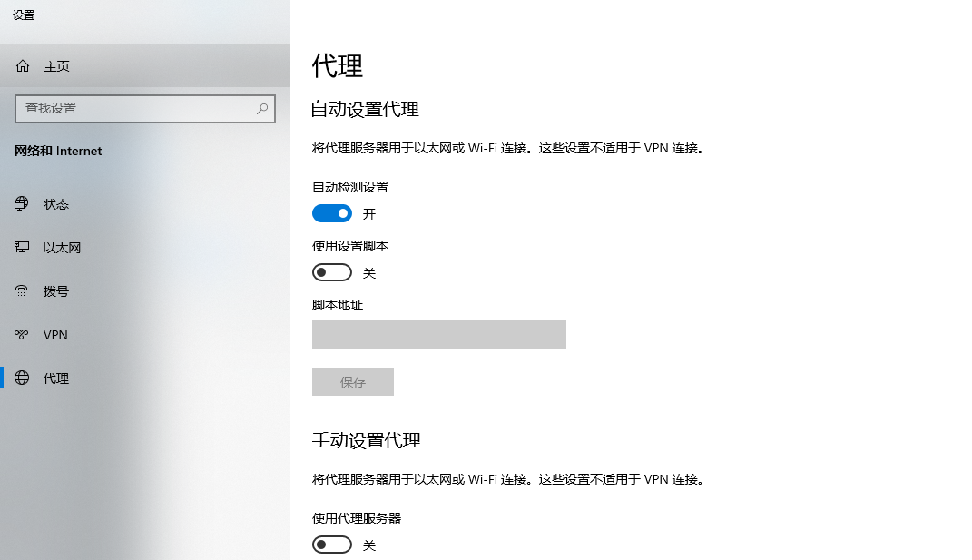Click the Home icon in sidebar
Viewport: 972px width, 560px height.
click(23, 66)
